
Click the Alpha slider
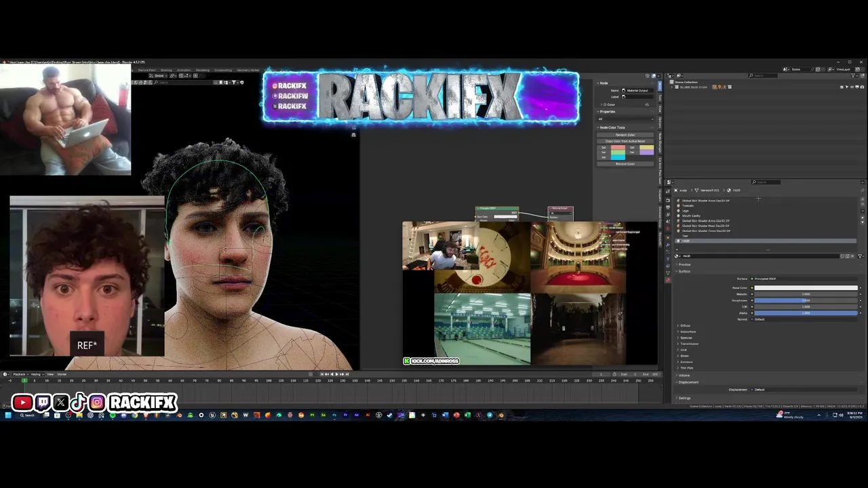(806, 312)
